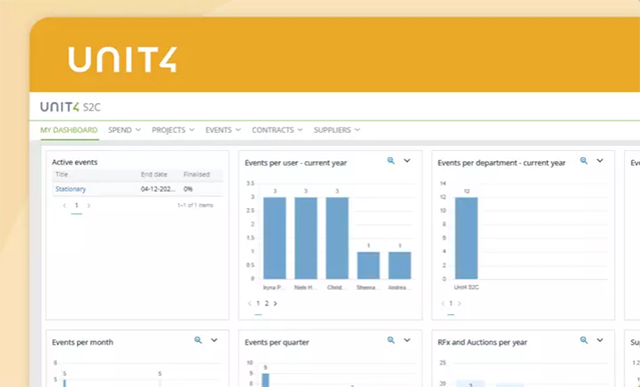Open the SPEND menu
The image size is (640, 387).
(x=124, y=130)
